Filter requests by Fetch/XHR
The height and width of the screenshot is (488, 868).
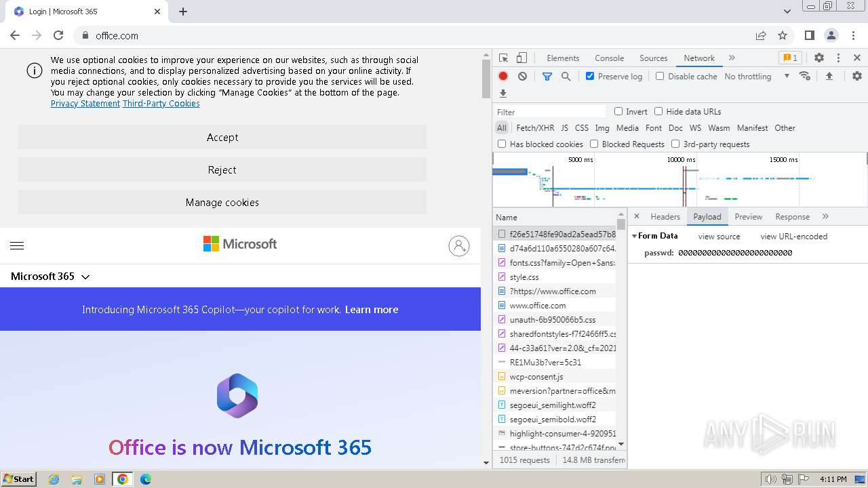[535, 127]
